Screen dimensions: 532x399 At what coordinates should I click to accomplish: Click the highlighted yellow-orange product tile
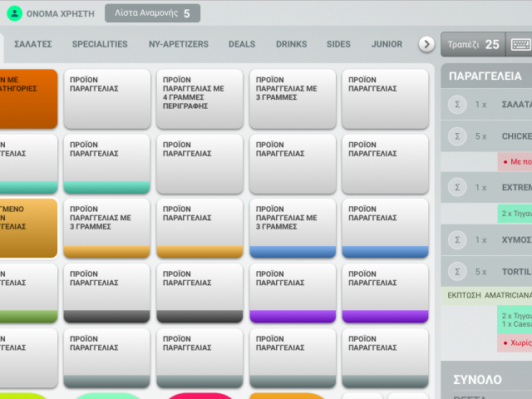coord(28,229)
